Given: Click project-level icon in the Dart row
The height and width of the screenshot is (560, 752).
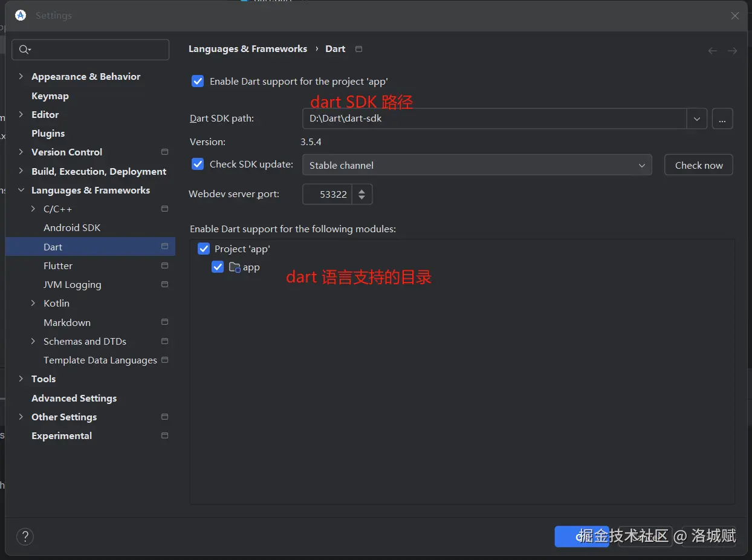Looking at the screenshot, I should pyautogui.click(x=164, y=247).
